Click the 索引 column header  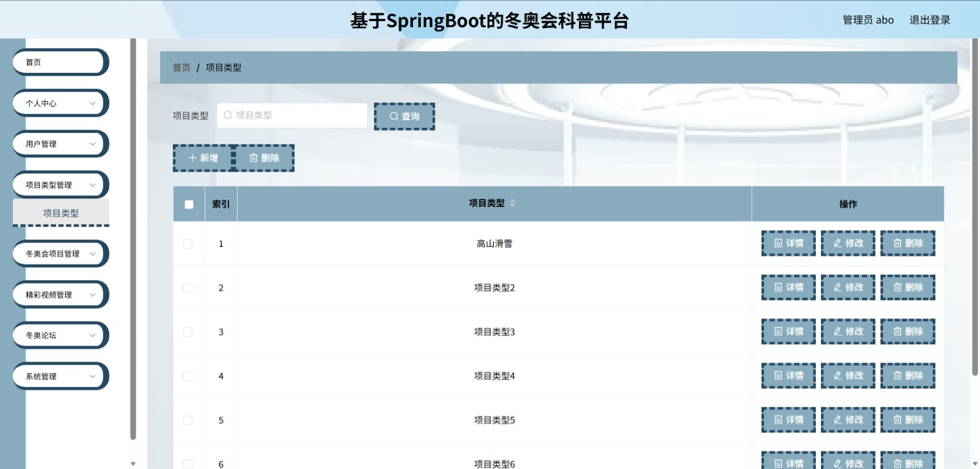[221, 204]
